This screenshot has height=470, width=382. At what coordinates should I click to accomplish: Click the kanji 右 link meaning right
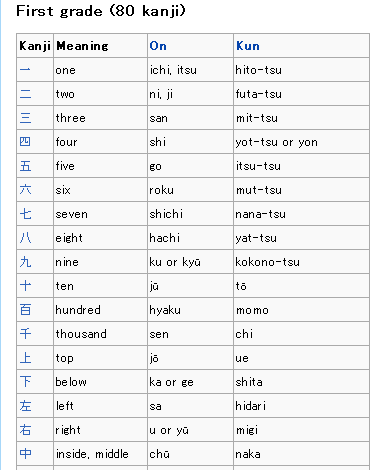25,430
